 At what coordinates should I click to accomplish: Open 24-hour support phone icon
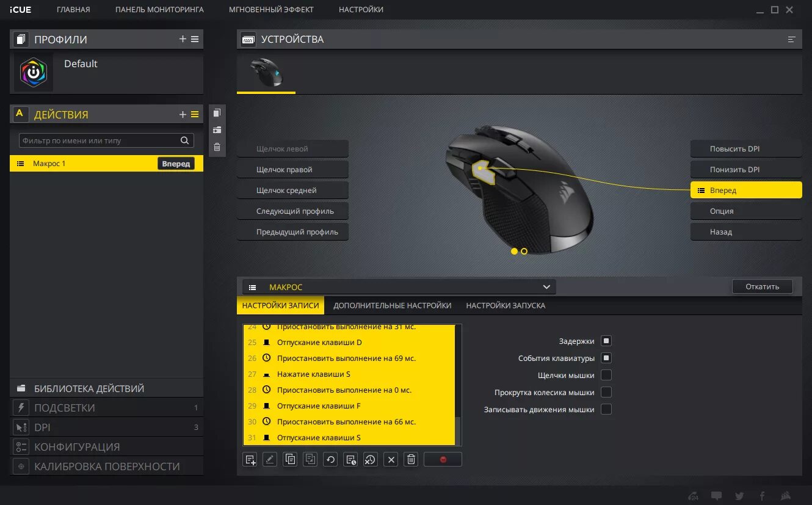click(694, 496)
